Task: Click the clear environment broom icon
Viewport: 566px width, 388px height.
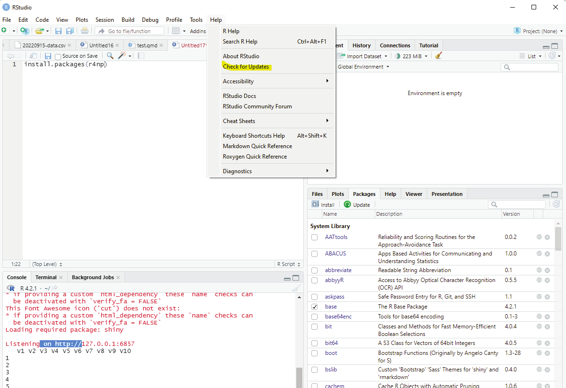Action: (439, 56)
